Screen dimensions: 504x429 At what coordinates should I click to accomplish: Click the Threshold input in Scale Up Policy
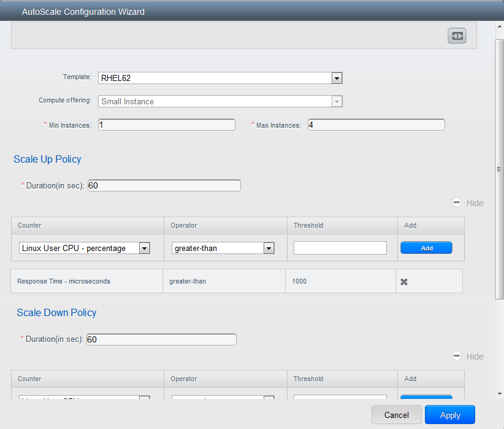click(x=340, y=248)
